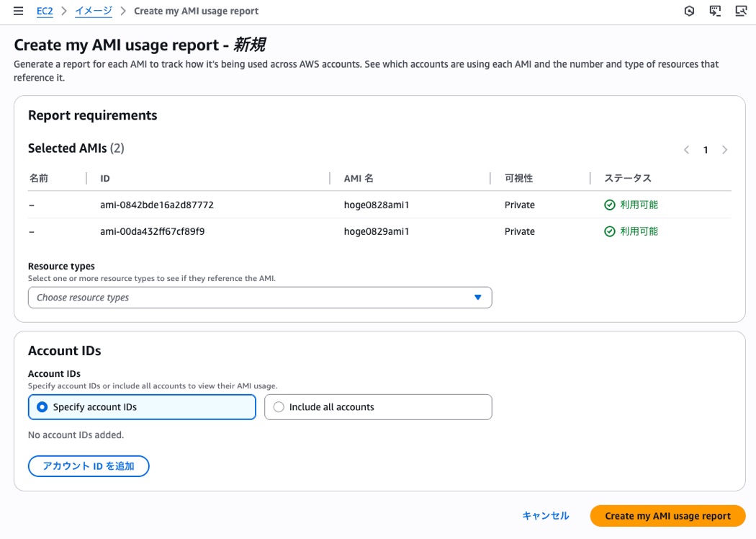Screen dimensions: 756x539
Task: Open the Choose resource types dropdown
Action: 260,298
